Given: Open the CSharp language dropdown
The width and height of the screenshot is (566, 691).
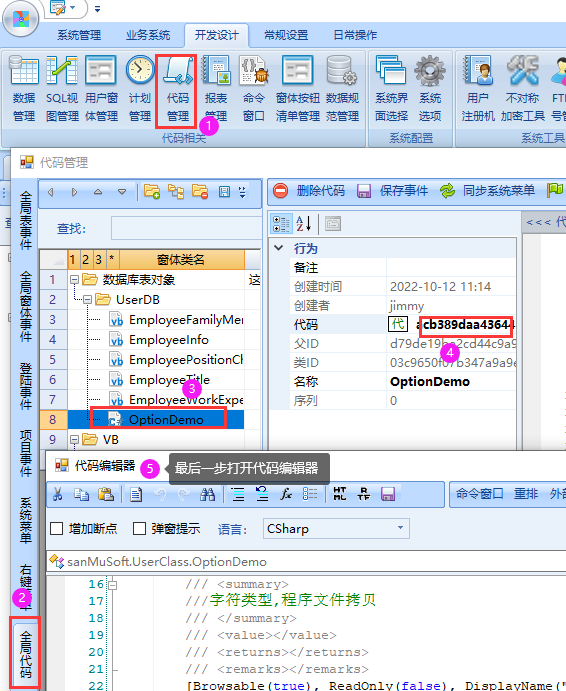Looking at the screenshot, I should pos(336,528).
